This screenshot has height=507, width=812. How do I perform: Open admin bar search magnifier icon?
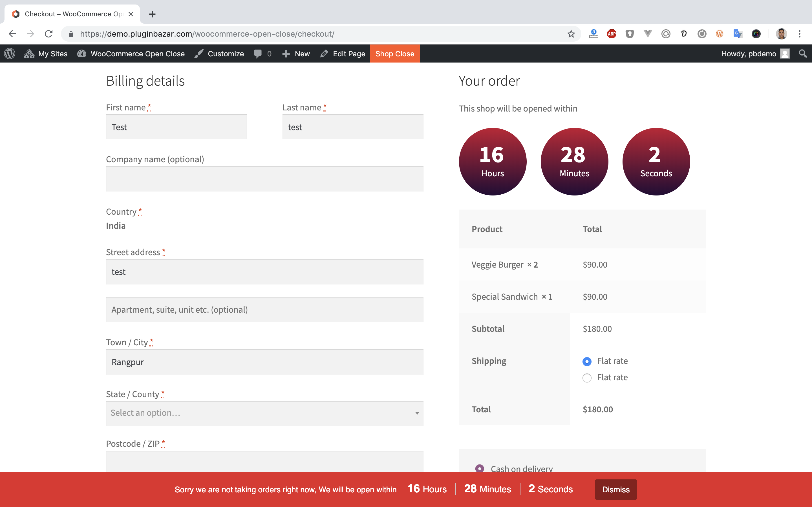point(803,54)
